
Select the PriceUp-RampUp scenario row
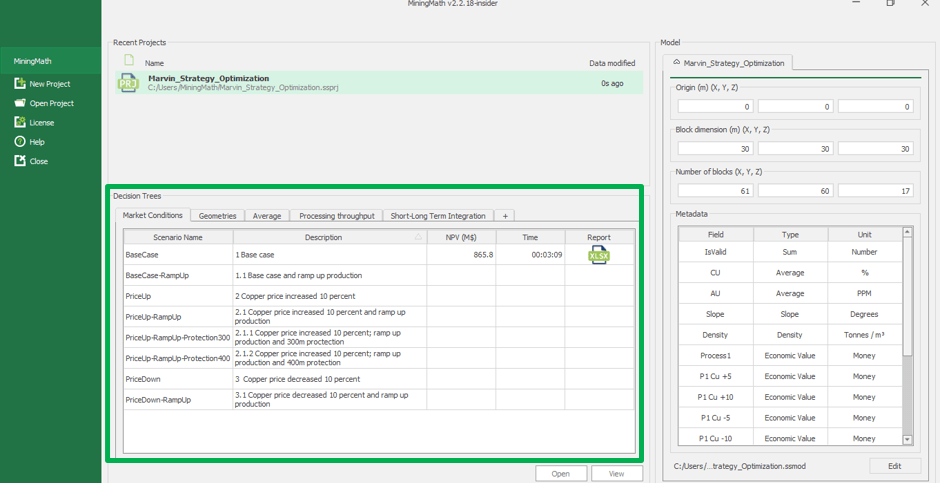(x=178, y=317)
